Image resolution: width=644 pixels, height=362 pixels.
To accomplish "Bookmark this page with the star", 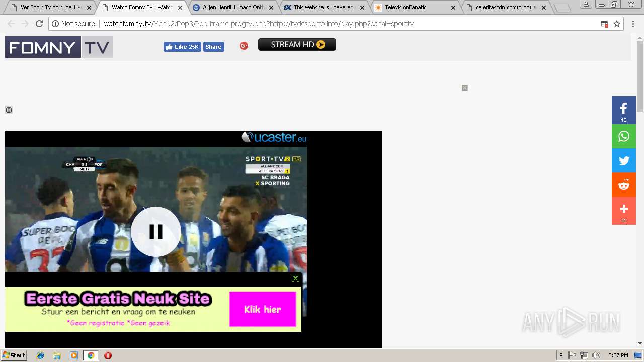I will pos(617,24).
